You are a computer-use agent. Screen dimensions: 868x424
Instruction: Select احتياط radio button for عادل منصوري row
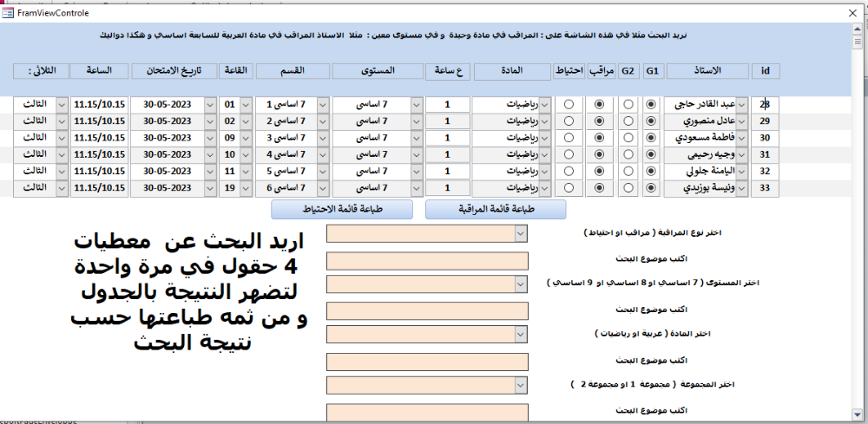click(569, 121)
